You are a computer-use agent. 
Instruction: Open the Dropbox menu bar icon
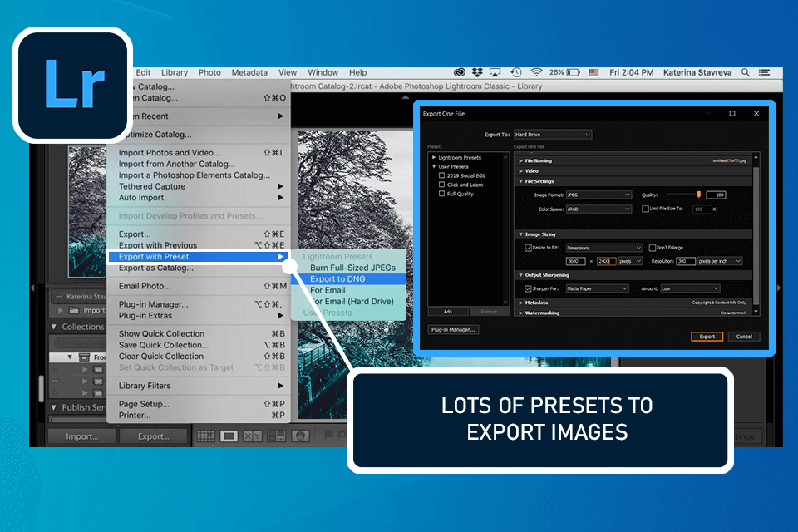click(x=477, y=72)
